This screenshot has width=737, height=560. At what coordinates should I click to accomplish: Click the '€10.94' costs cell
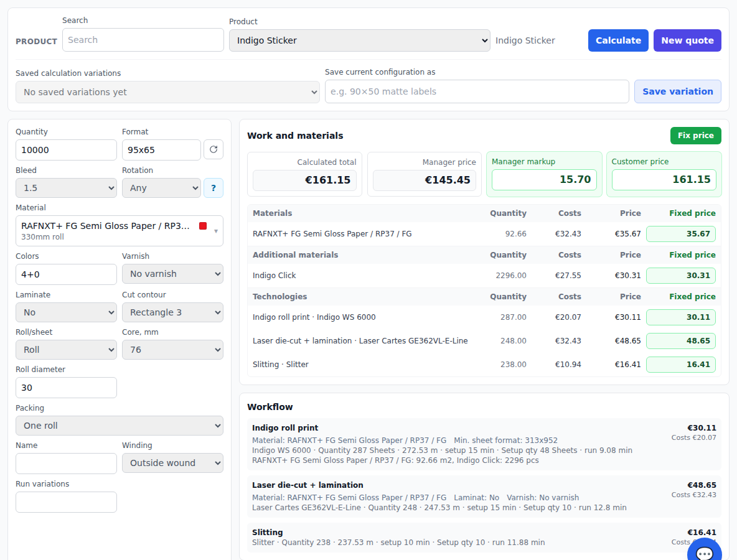pos(568,364)
